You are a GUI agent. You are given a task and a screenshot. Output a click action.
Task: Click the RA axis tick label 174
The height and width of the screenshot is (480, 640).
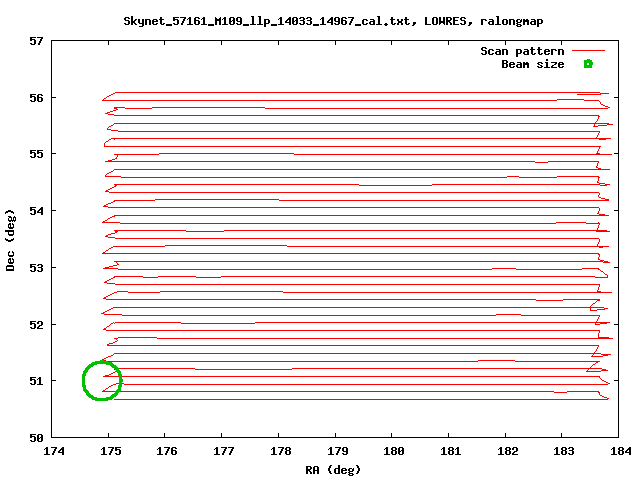tap(54, 451)
